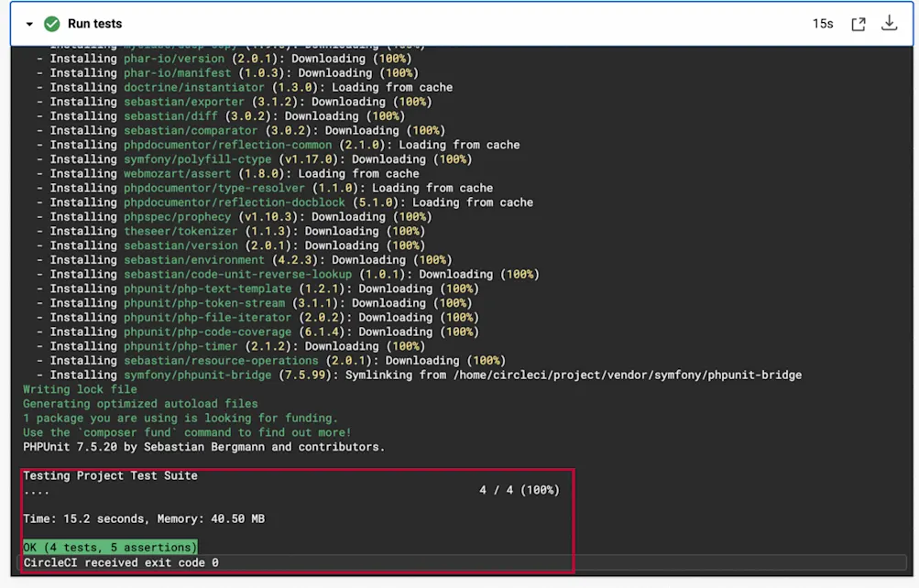
Task: Select the phpspec/prophecy package name
Action: coord(178,217)
